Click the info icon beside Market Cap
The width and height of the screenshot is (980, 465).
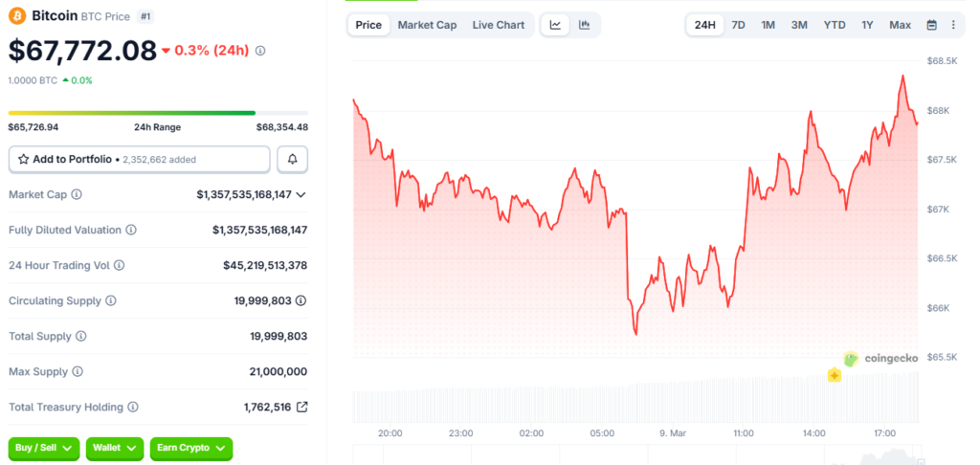click(77, 194)
